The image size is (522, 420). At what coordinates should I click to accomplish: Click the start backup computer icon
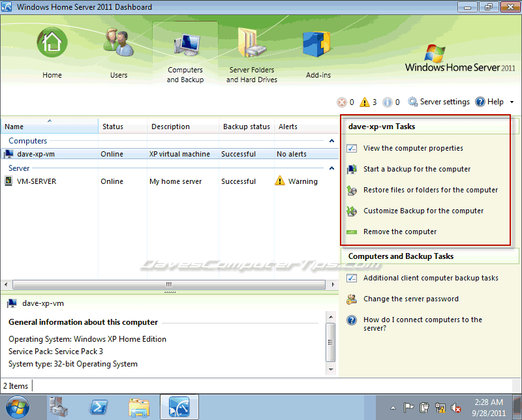click(x=352, y=169)
